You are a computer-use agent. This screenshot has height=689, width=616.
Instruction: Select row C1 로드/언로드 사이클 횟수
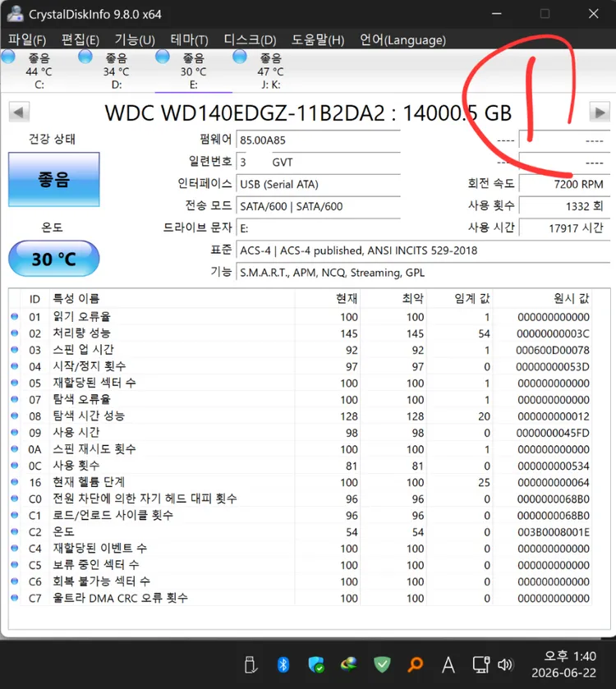(301, 516)
